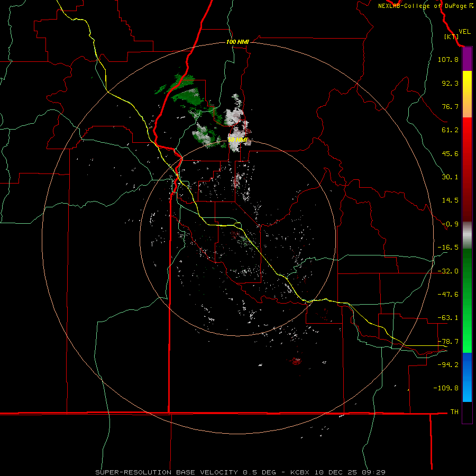The image size is (476, 476).
Task: Click the 107.8 velocity scale value
Action: (x=448, y=59)
